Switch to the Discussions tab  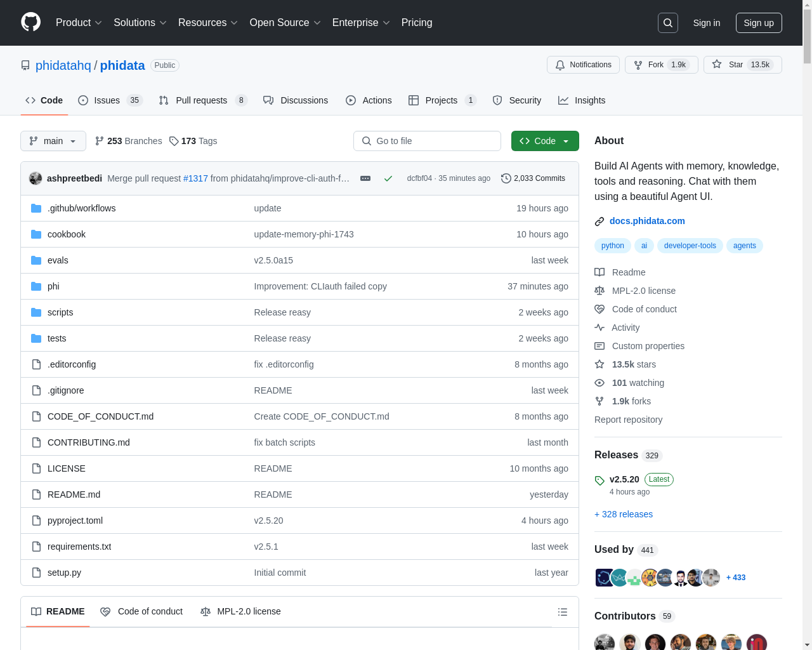[x=296, y=100]
